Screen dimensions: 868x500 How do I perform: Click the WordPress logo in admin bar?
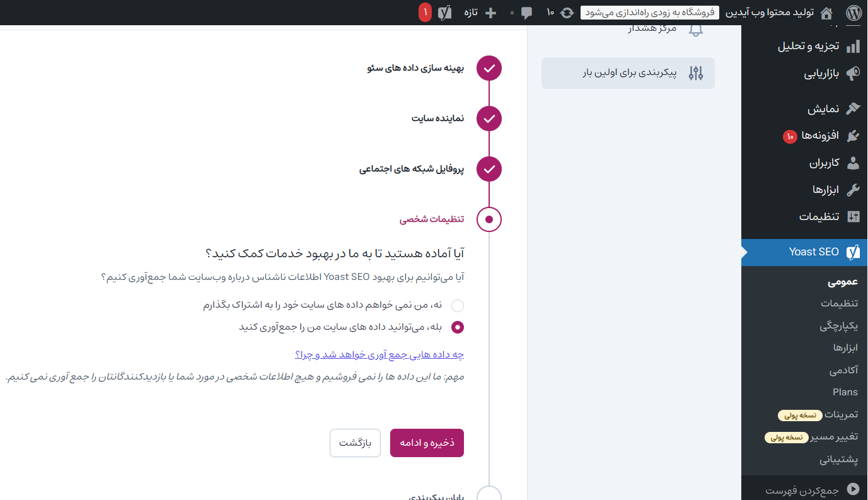pyautogui.click(x=854, y=13)
